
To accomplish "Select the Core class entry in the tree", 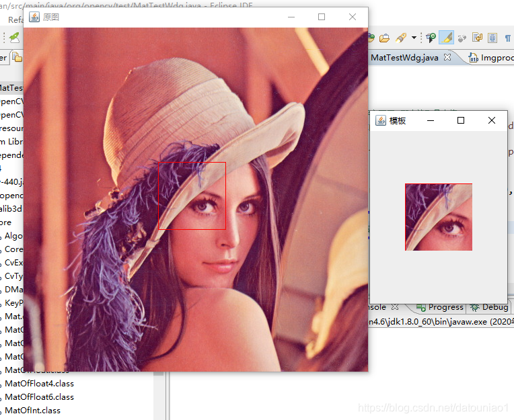I will [12, 249].
